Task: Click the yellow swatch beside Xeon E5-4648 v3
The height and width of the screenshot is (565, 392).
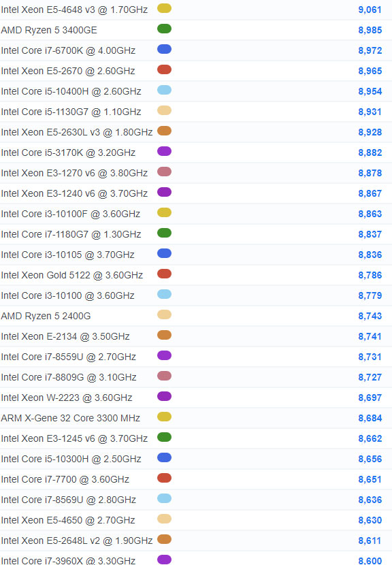Action: point(164,8)
